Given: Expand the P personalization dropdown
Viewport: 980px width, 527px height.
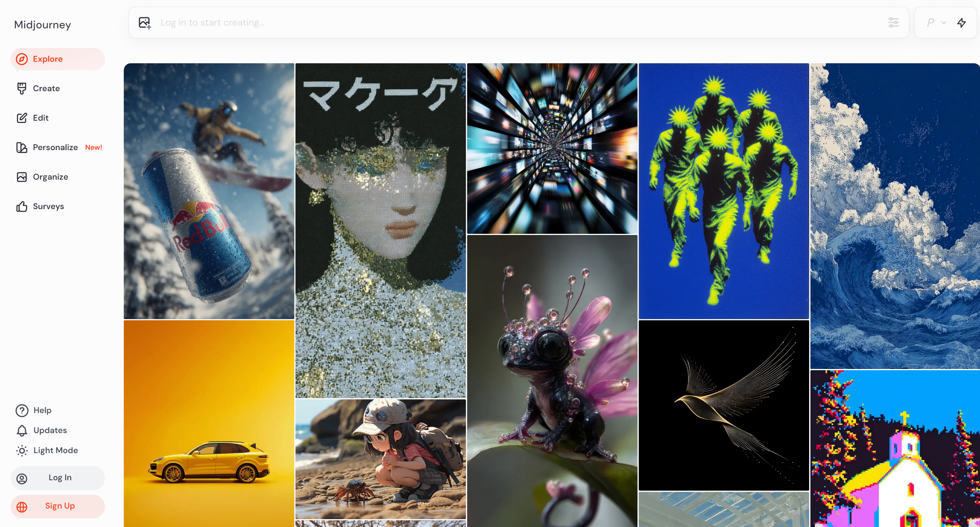Looking at the screenshot, I should pyautogui.click(x=936, y=22).
